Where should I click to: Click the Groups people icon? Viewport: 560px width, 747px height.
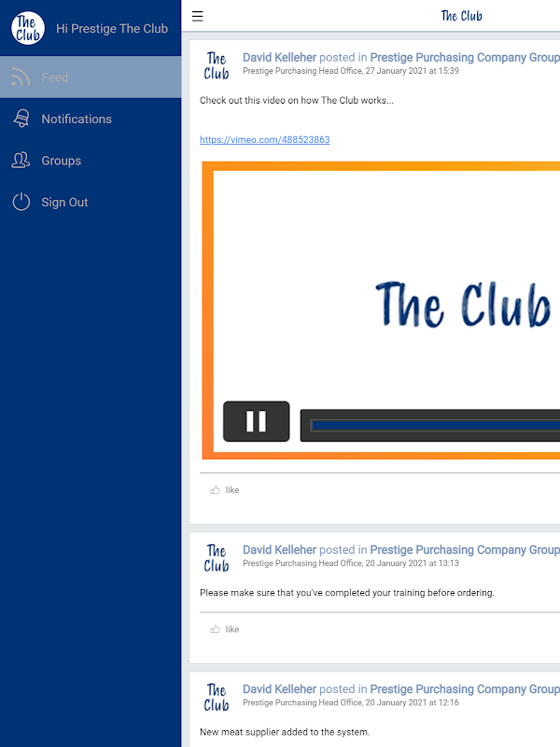click(21, 161)
